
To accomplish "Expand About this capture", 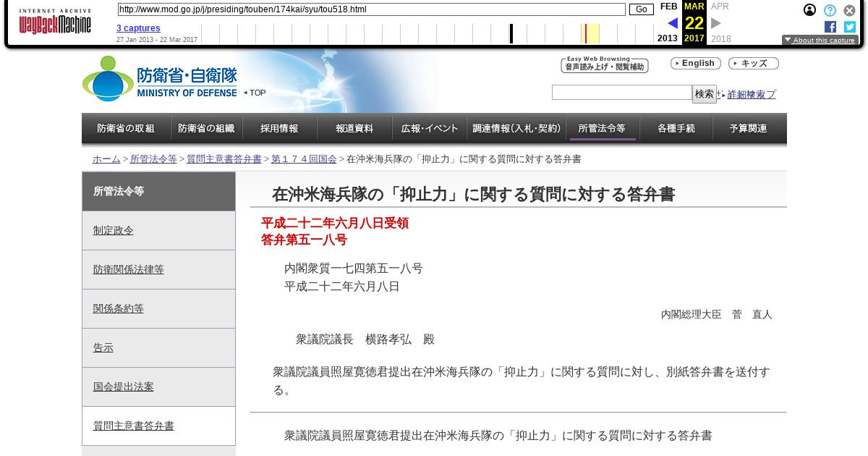I will coord(820,41).
